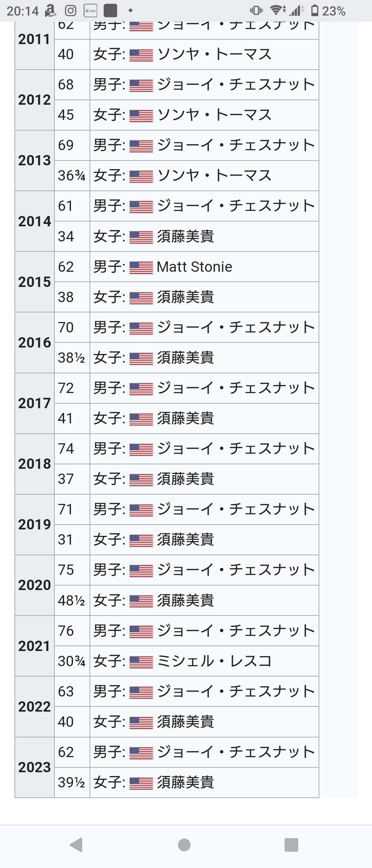Tap the battery 23% indicator

(328, 11)
